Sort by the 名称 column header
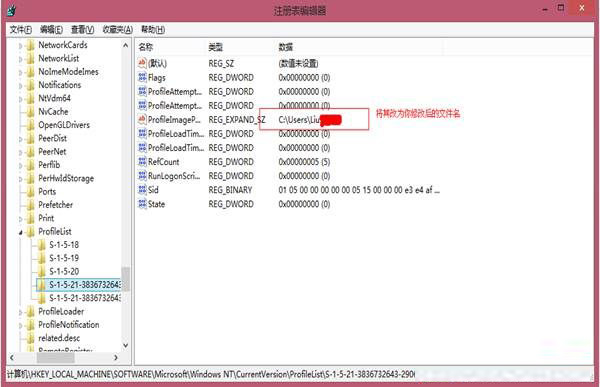The width and height of the screenshot is (600, 387). (146, 47)
